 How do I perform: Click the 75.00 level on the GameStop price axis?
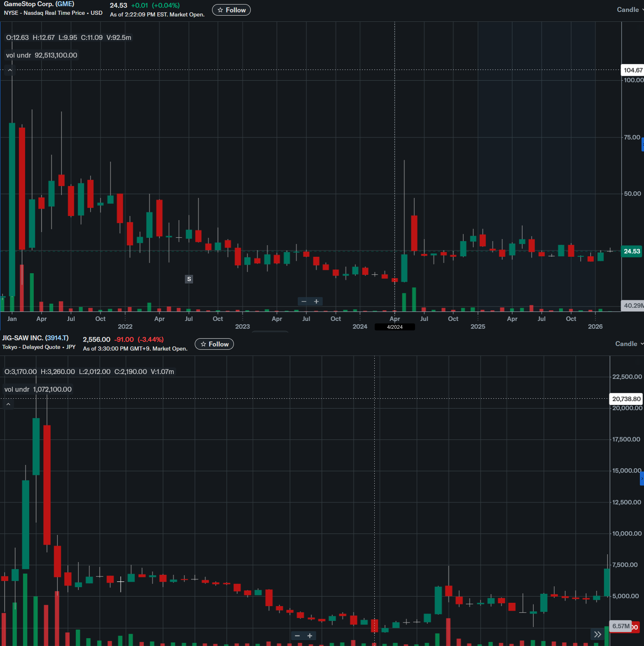point(632,137)
